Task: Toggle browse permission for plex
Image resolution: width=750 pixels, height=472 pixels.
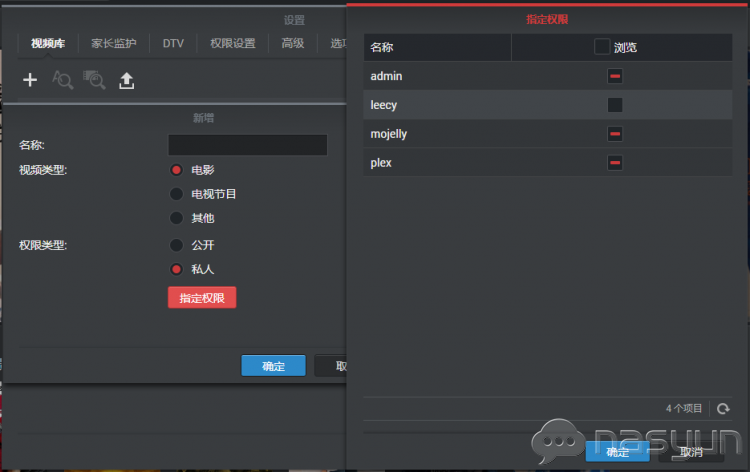Action: (x=615, y=163)
